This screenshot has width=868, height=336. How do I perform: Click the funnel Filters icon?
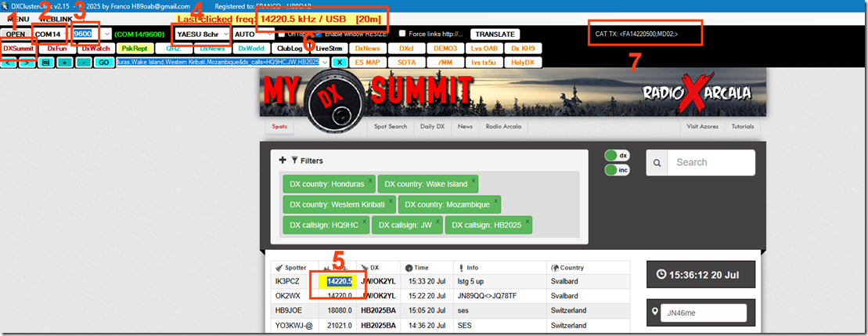(294, 161)
